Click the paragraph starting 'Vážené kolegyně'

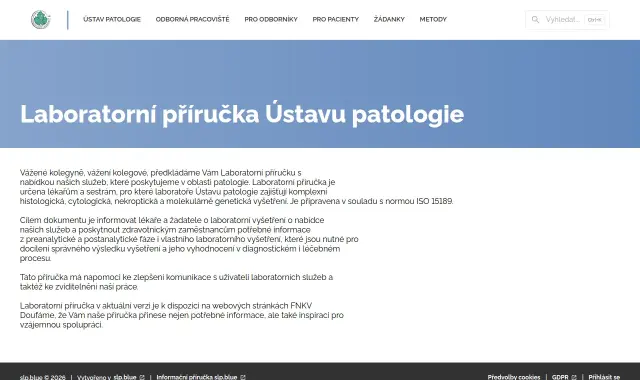pos(236,187)
